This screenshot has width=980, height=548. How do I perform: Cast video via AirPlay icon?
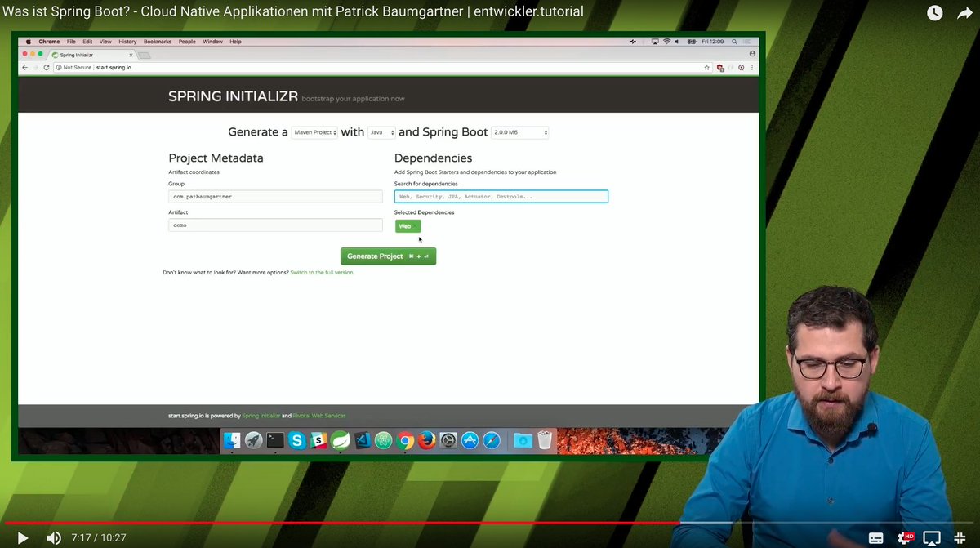point(932,537)
